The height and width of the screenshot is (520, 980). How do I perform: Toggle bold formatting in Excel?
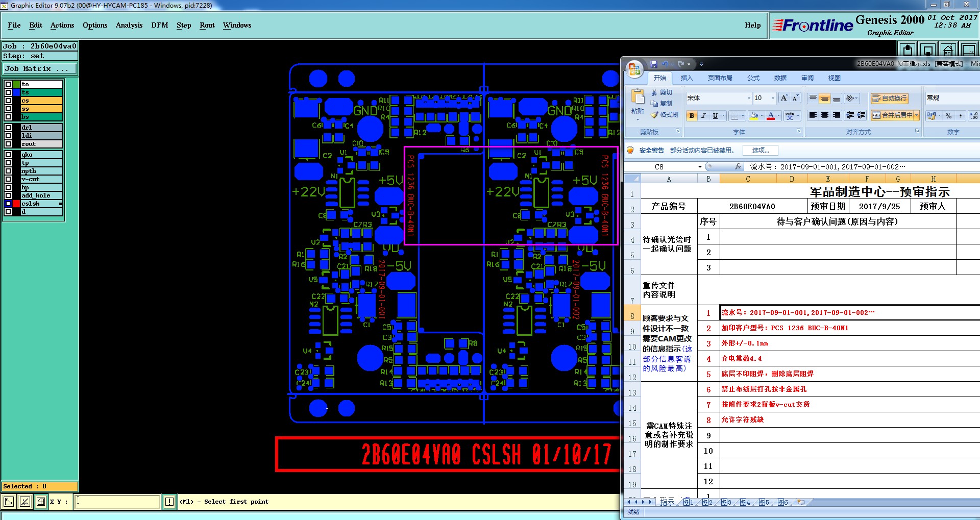coord(692,116)
